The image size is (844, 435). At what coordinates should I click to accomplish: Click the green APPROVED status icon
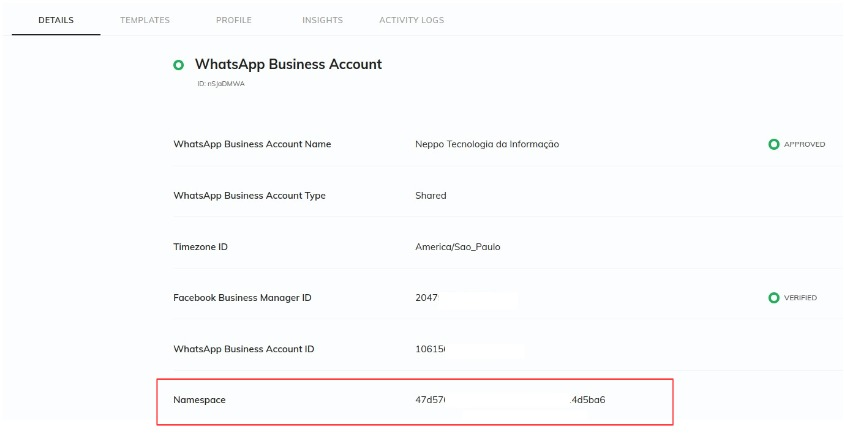[x=773, y=144]
